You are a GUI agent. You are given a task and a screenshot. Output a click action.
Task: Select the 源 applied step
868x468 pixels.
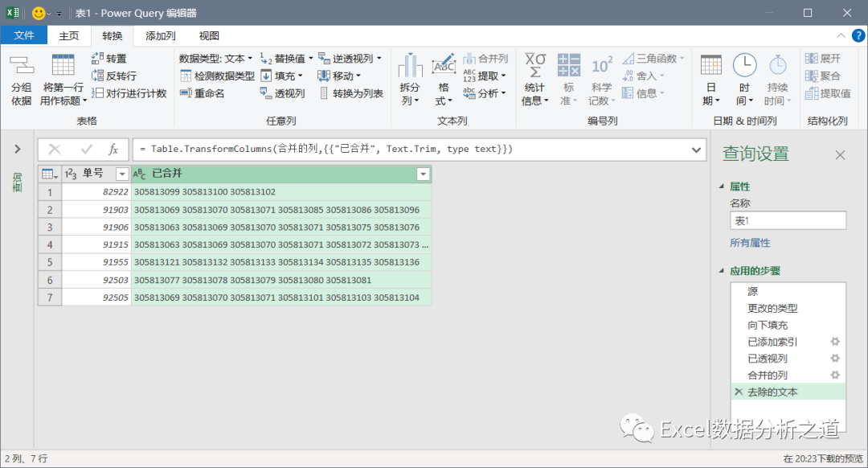pyautogui.click(x=788, y=291)
